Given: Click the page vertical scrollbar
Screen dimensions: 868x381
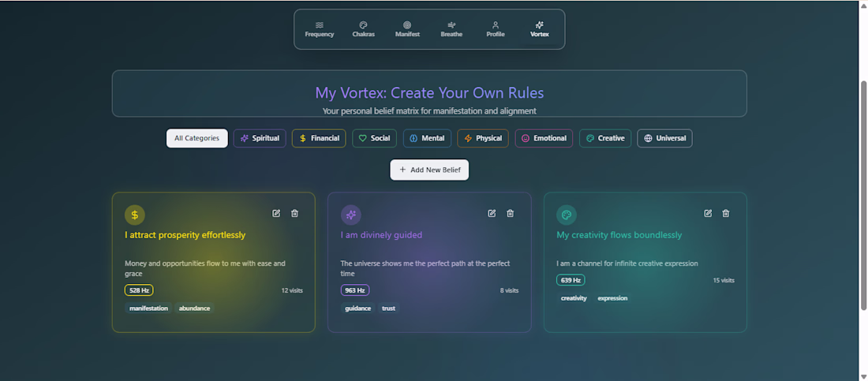Looking at the screenshot, I should tap(863, 194).
